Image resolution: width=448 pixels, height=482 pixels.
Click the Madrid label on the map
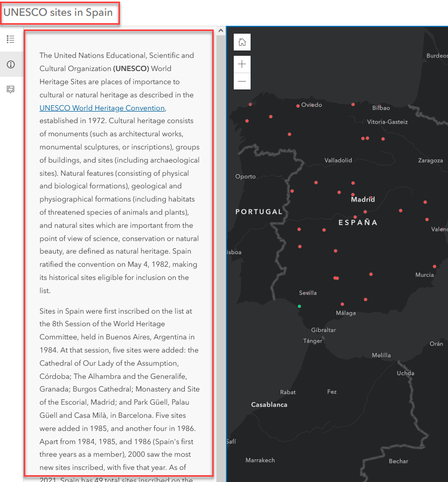(x=363, y=200)
